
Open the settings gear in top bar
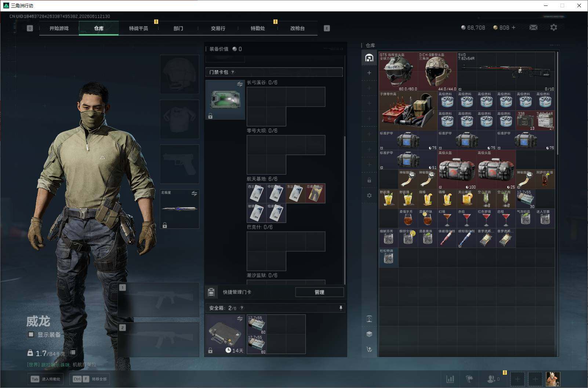point(553,28)
